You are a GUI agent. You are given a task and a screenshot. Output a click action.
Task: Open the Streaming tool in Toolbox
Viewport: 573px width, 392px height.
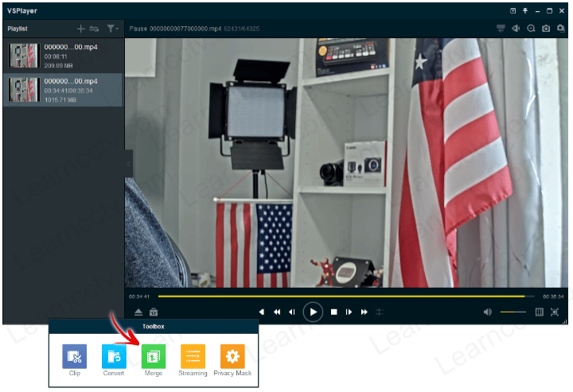click(x=193, y=355)
